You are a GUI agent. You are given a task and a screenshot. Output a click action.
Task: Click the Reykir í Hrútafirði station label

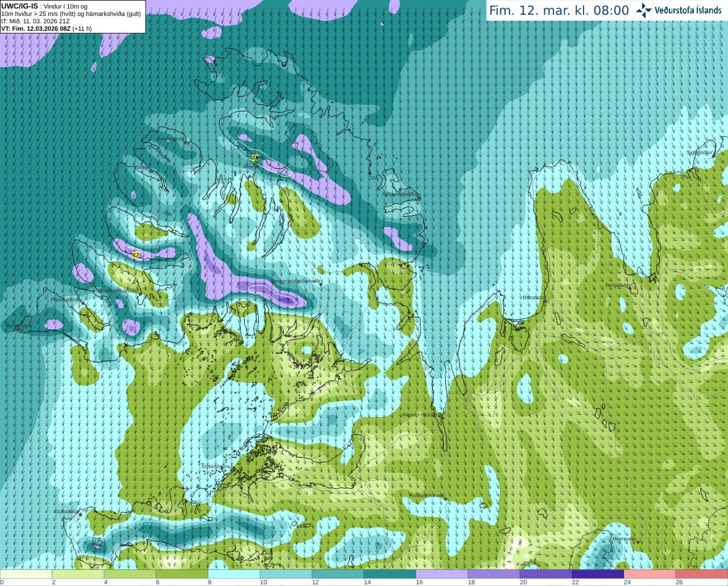click(x=422, y=415)
